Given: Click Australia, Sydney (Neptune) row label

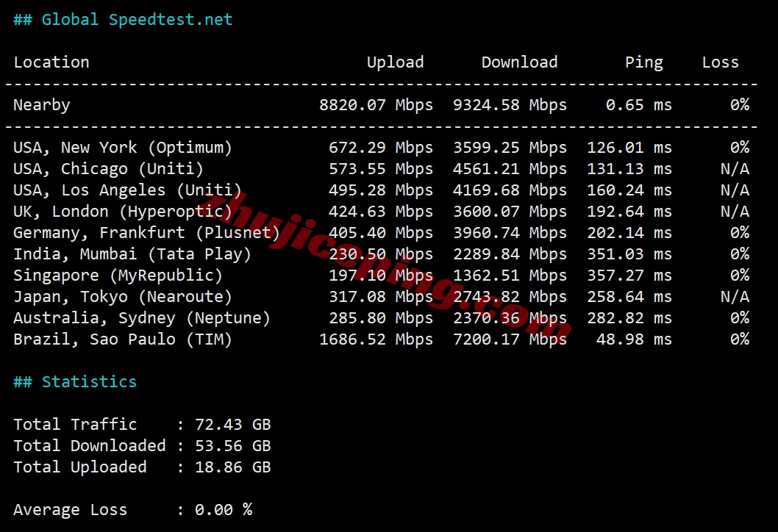Looking at the screenshot, I should [142, 318].
